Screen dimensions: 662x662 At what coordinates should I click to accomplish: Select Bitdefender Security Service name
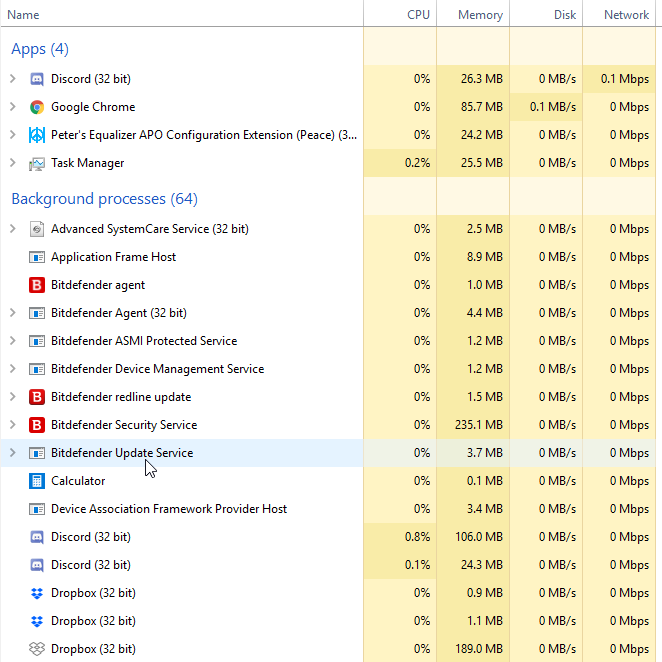pyautogui.click(x=124, y=425)
